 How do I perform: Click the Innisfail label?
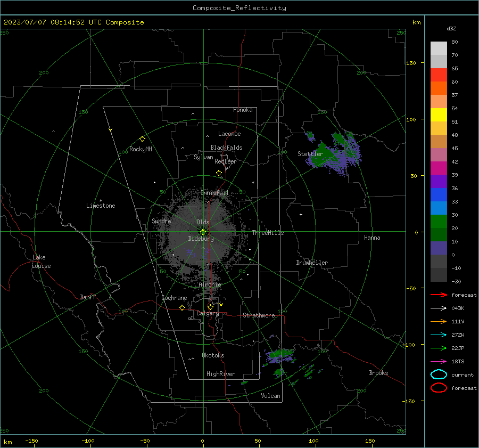(214, 193)
